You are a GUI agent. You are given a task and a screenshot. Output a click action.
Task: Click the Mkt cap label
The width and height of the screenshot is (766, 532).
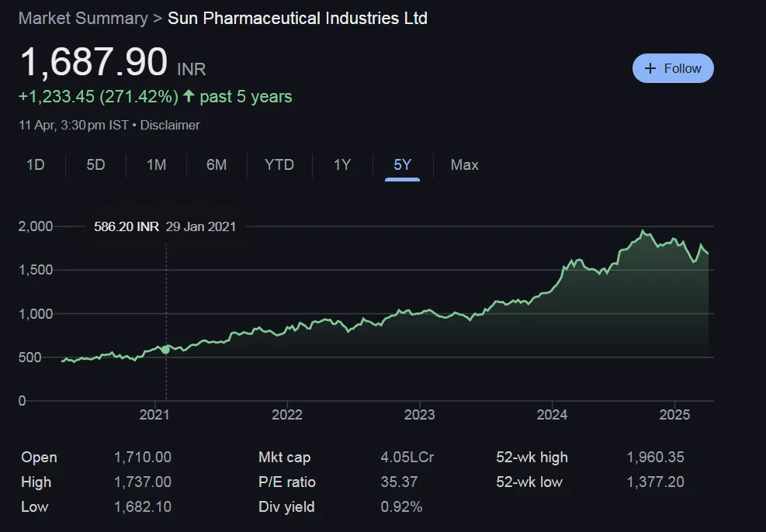click(284, 458)
